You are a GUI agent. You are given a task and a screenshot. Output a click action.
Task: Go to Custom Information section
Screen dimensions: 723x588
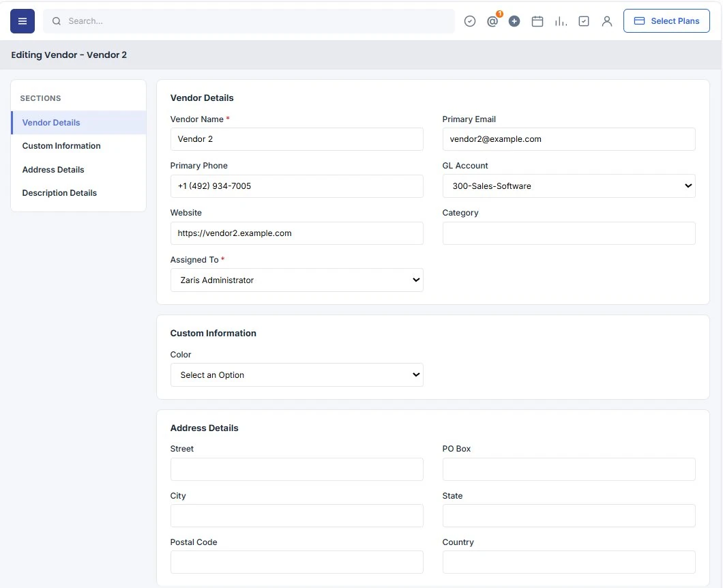(x=61, y=146)
